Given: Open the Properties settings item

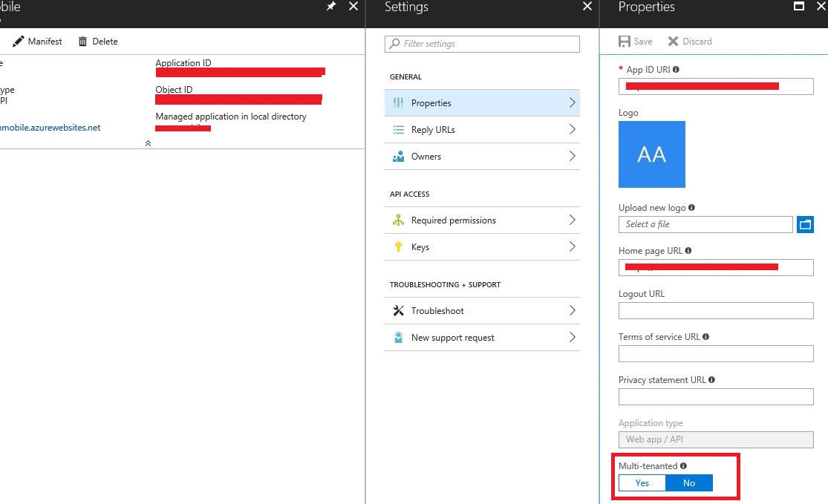Looking at the screenshot, I should tap(482, 103).
